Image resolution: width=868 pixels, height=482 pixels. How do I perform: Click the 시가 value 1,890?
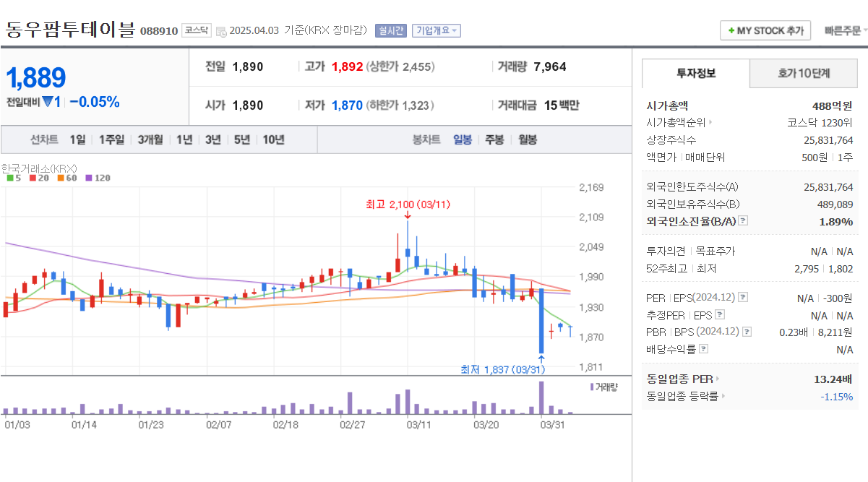248,106
